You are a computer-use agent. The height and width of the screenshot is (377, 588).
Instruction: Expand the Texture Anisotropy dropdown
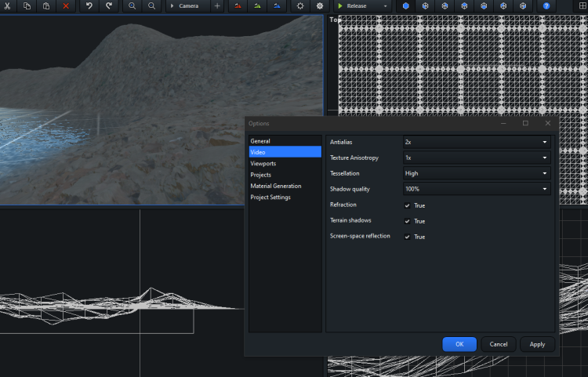pos(476,158)
